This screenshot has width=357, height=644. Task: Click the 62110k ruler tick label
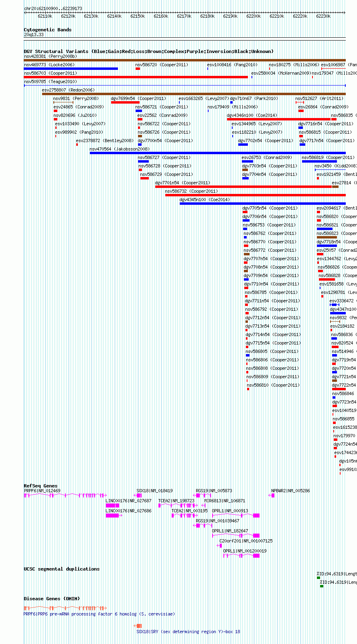[45, 16]
